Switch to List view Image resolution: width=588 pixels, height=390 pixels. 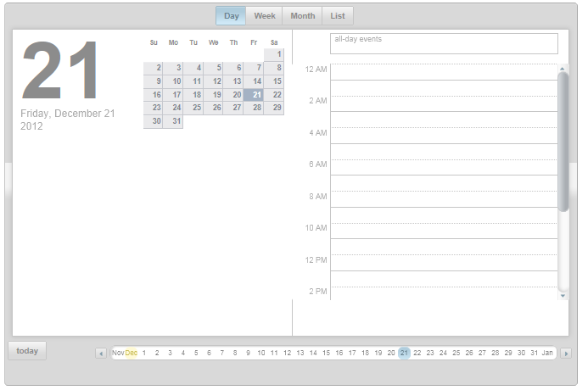point(338,16)
